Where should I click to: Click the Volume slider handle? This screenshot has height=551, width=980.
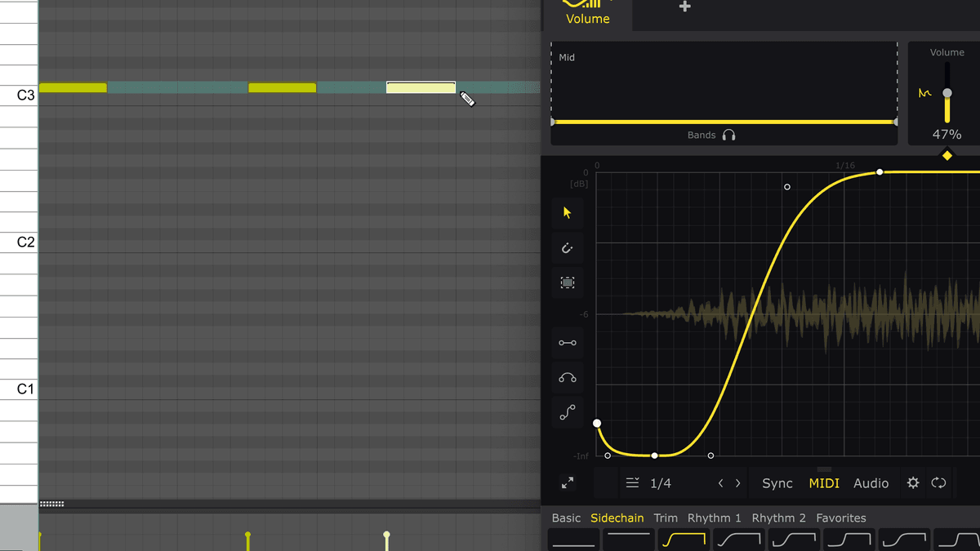point(947,93)
